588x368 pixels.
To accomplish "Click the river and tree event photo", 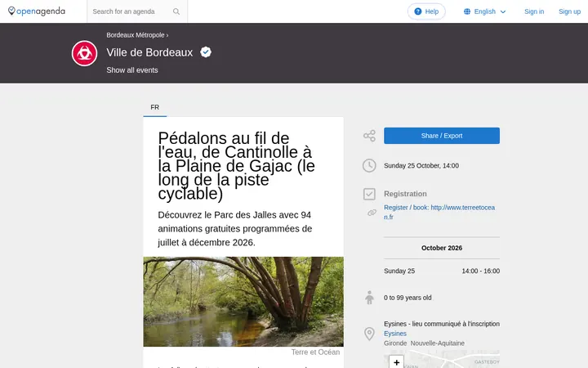I will click(x=243, y=302).
